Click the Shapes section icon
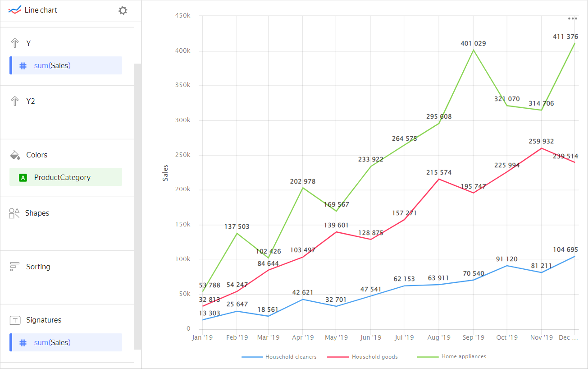588x369 pixels. pos(15,212)
